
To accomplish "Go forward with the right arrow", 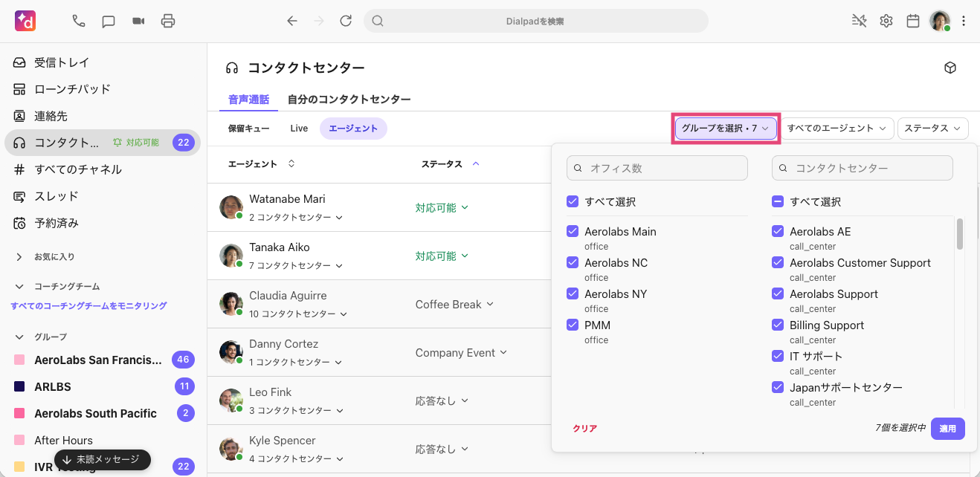I will coord(319,21).
